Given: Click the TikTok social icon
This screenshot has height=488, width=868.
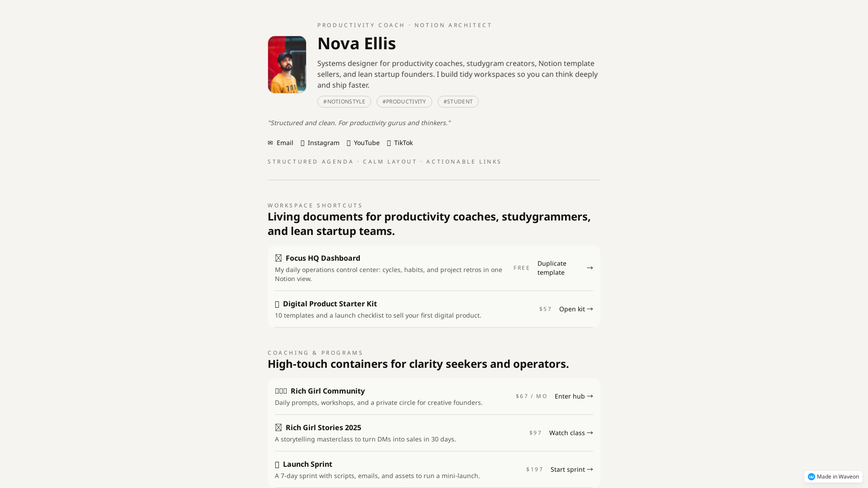Looking at the screenshot, I should click(389, 143).
